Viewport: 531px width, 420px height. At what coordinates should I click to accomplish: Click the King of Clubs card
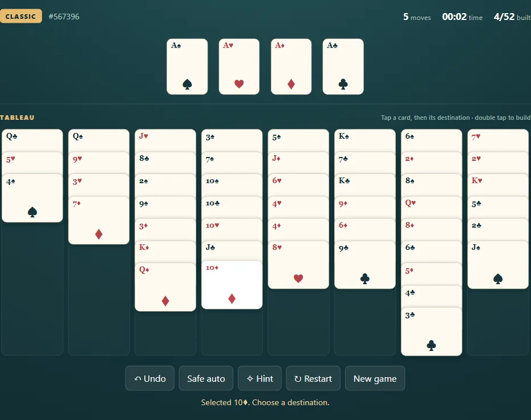click(x=365, y=185)
